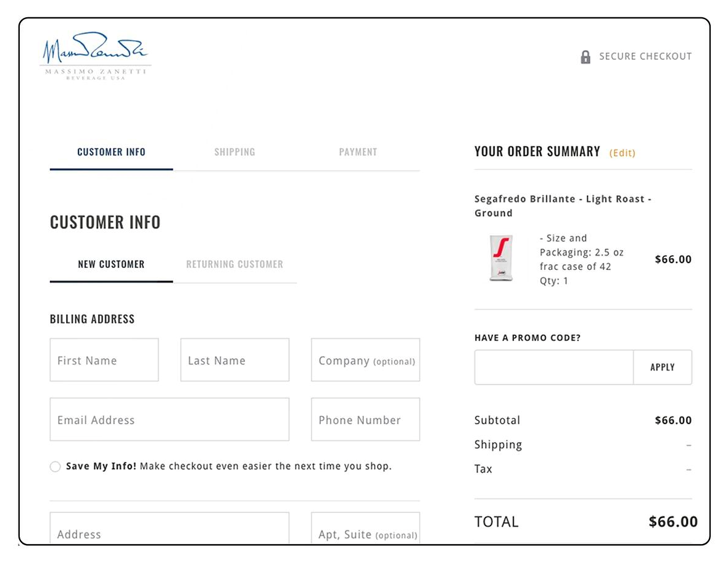The width and height of the screenshot is (728, 565).
Task: Enable the Save My Info option
Action: [x=56, y=466]
